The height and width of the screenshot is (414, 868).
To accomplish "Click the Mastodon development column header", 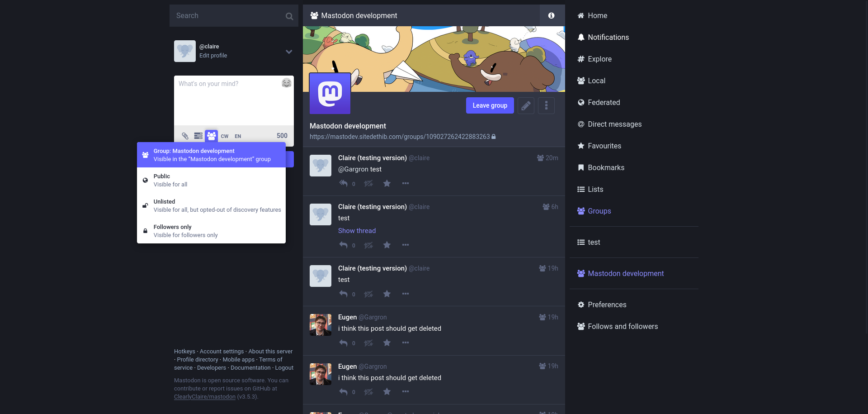I will [421, 15].
